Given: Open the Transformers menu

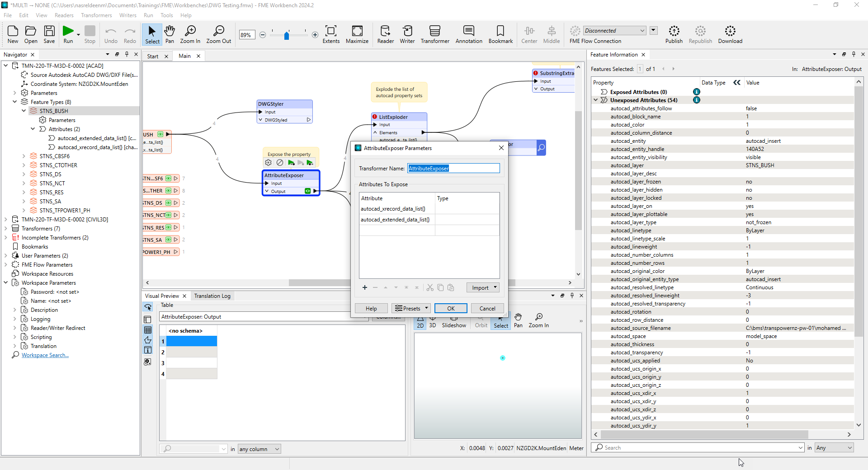Looking at the screenshot, I should click(96, 15).
